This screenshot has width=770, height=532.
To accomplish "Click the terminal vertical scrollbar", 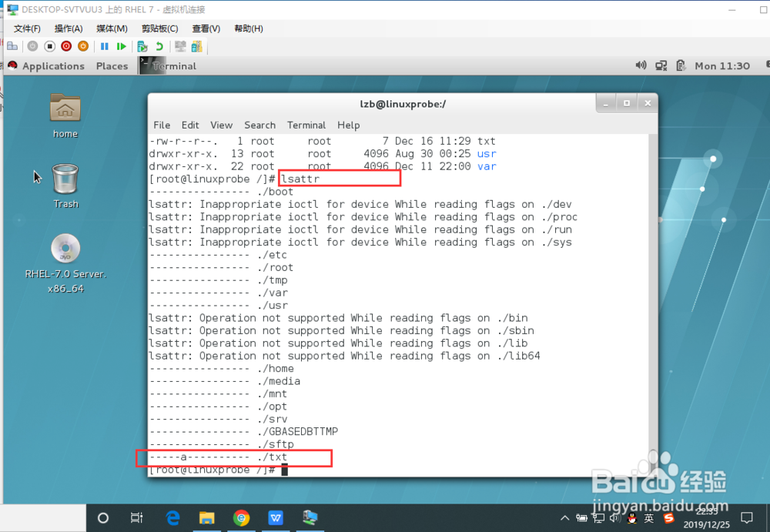I will pos(653,305).
